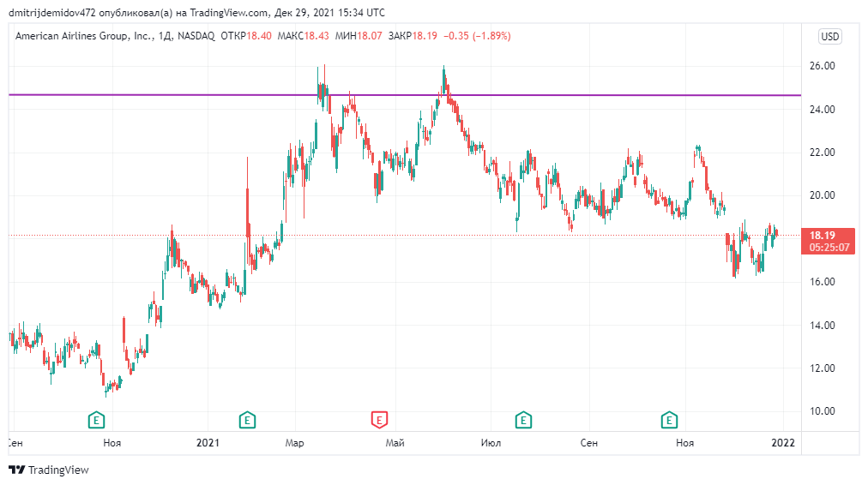Image resolution: width=868 pixels, height=485 pixels.
Task: Click the 24.00 price axis label
Action: coord(822,110)
